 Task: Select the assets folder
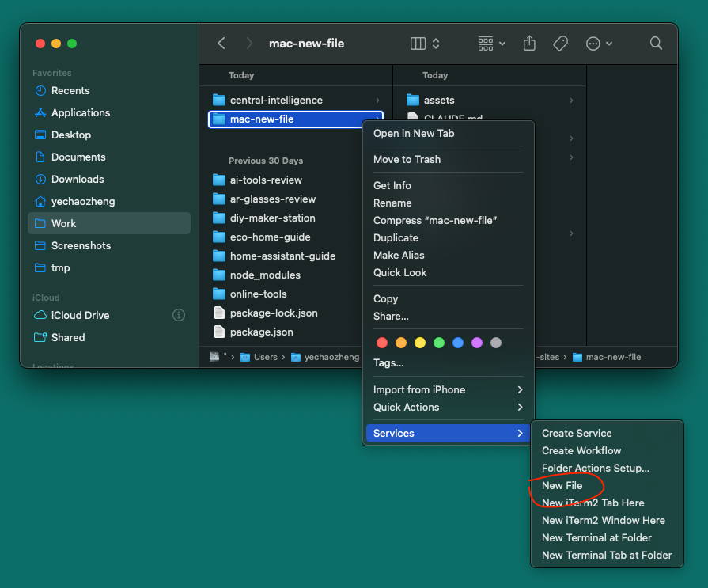coord(490,101)
